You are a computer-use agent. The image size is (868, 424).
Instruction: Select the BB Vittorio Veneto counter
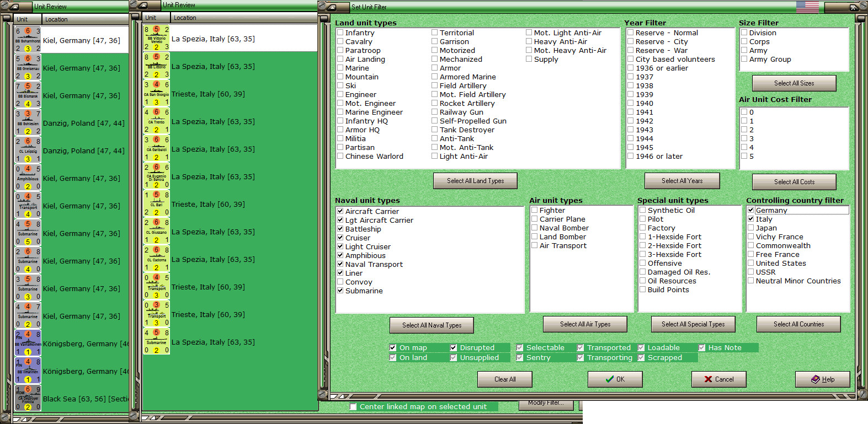156,38
